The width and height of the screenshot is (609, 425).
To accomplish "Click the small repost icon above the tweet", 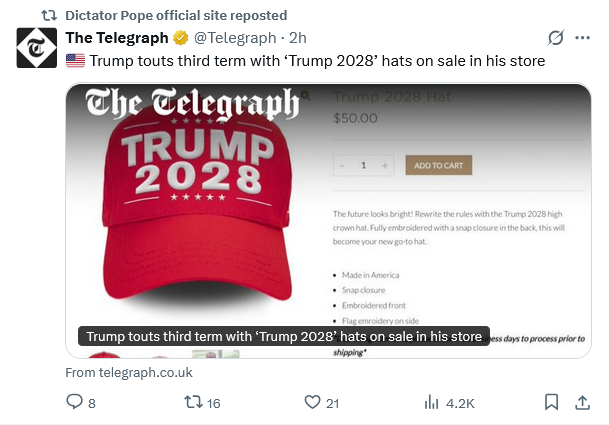I will [x=48, y=15].
